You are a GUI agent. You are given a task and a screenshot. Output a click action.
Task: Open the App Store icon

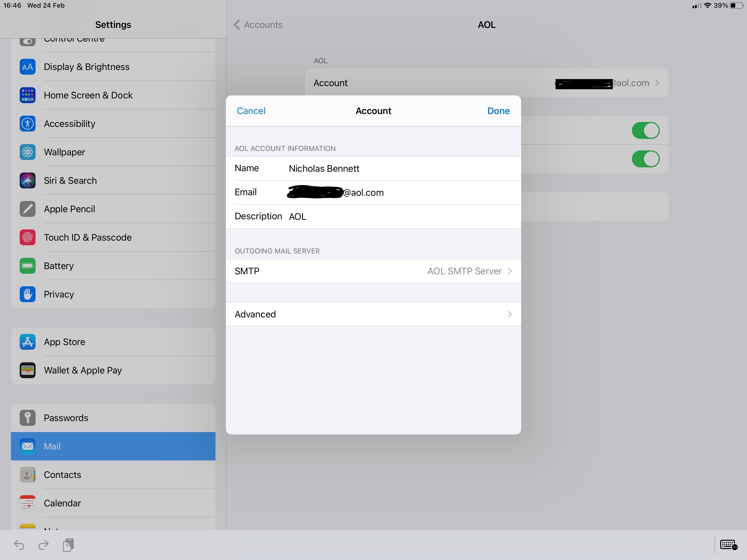(x=27, y=342)
